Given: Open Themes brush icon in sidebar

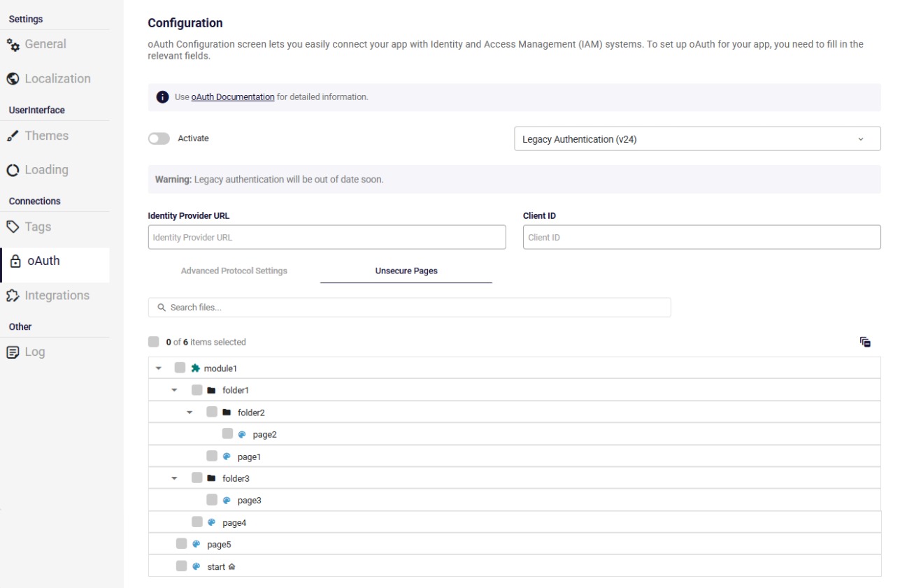Looking at the screenshot, I should (13, 136).
